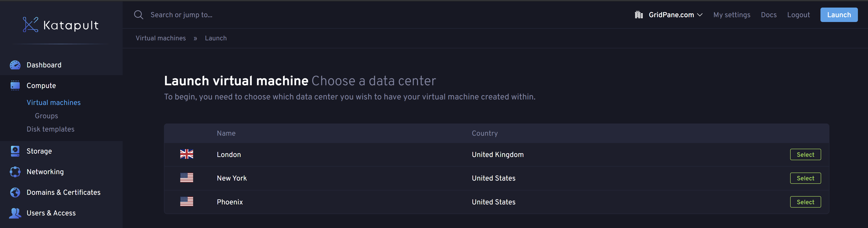The height and width of the screenshot is (228, 868).
Task: Click the blue Launch button
Action: (839, 15)
